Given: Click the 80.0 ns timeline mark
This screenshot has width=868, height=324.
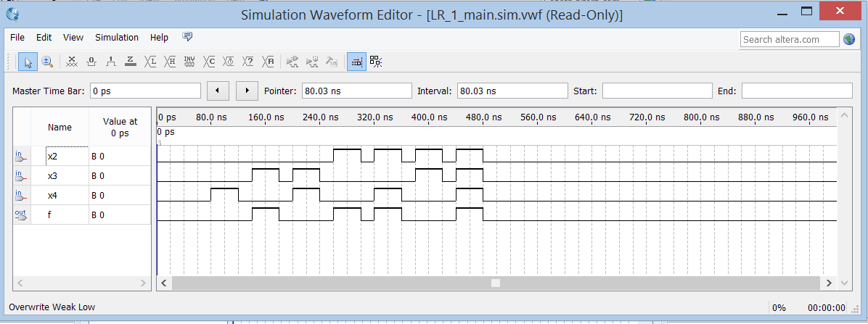Looking at the screenshot, I should (211, 117).
